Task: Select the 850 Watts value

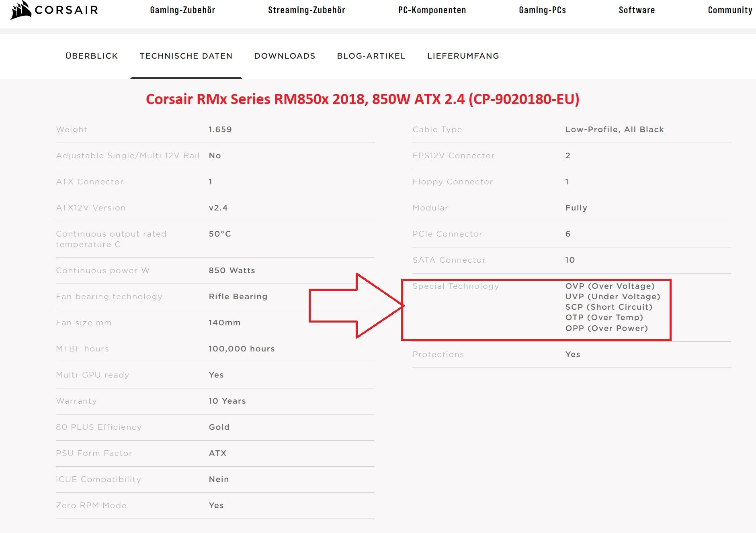Action: (232, 270)
